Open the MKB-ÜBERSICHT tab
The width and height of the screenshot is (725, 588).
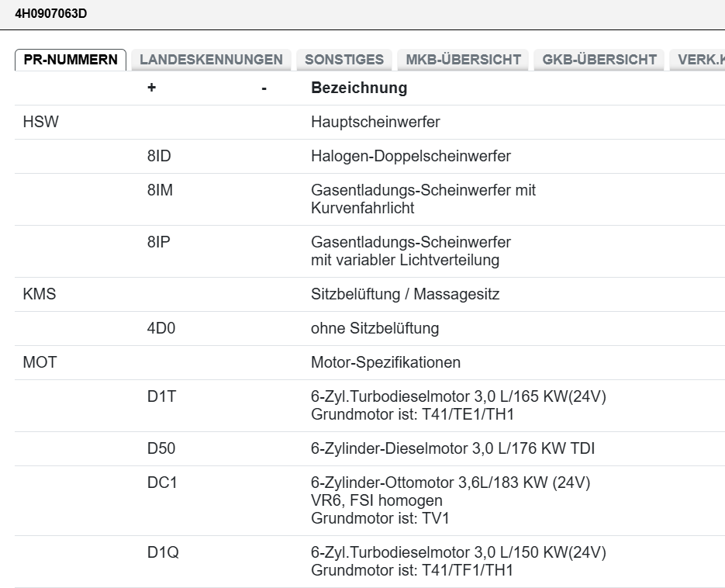[x=463, y=60]
